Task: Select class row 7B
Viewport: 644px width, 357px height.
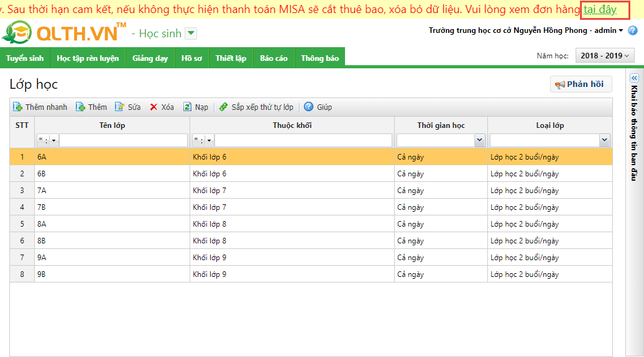Action: pos(311,207)
